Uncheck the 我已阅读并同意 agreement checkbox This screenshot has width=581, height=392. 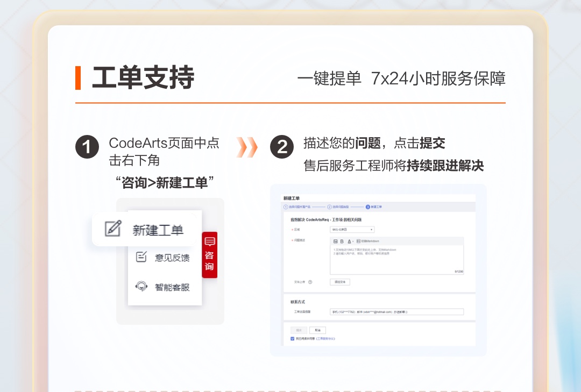tap(293, 339)
